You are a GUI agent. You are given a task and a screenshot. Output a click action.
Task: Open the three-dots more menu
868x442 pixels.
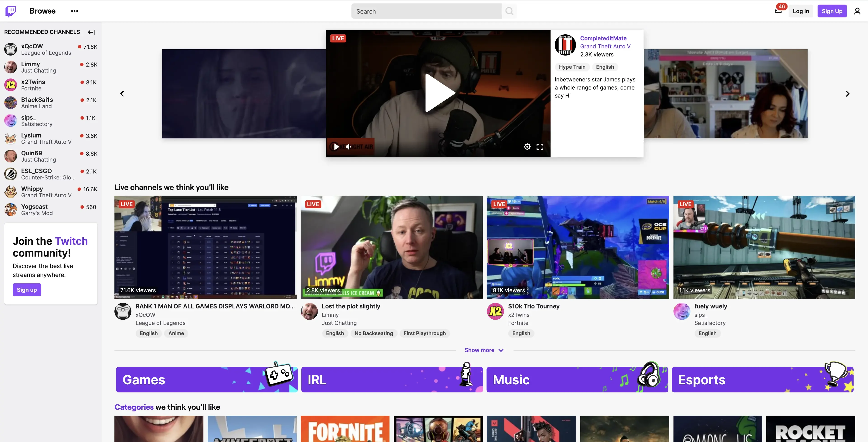click(x=74, y=11)
